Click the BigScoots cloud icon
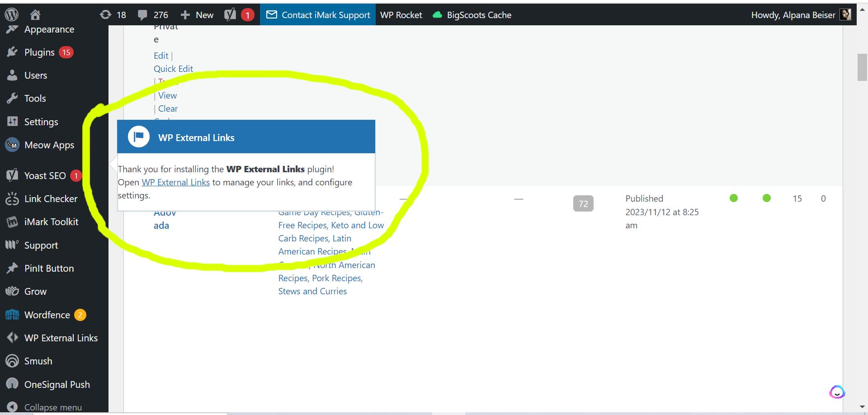Viewport: 868px width, 415px height. (437, 15)
